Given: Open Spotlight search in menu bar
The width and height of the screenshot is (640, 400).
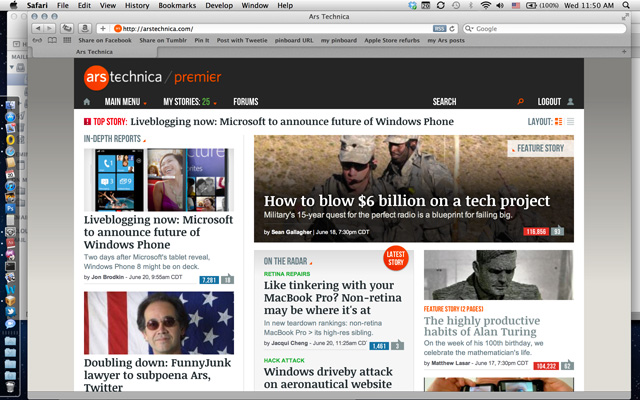Looking at the screenshot, I should click(x=626, y=5).
